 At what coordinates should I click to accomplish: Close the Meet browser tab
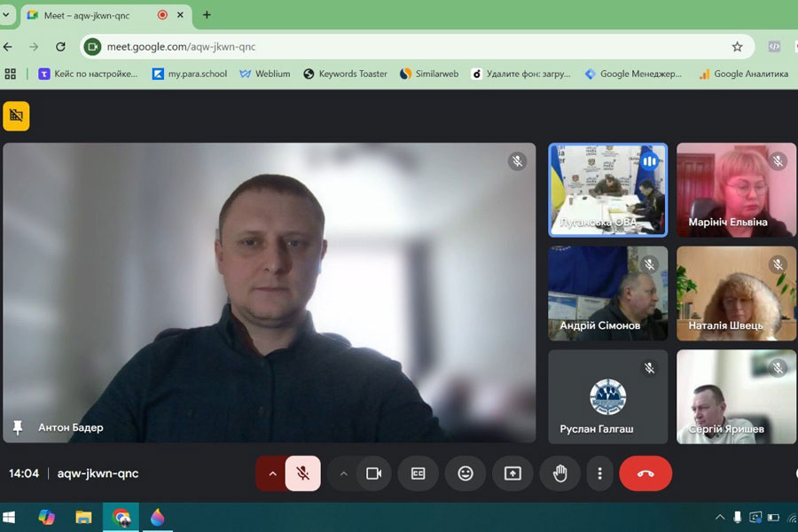[180, 15]
